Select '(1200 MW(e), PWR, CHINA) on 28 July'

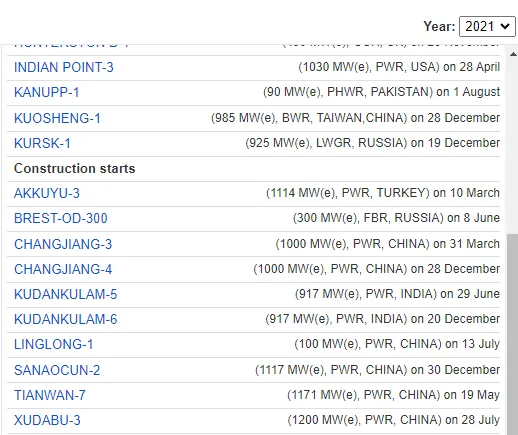coord(394,420)
